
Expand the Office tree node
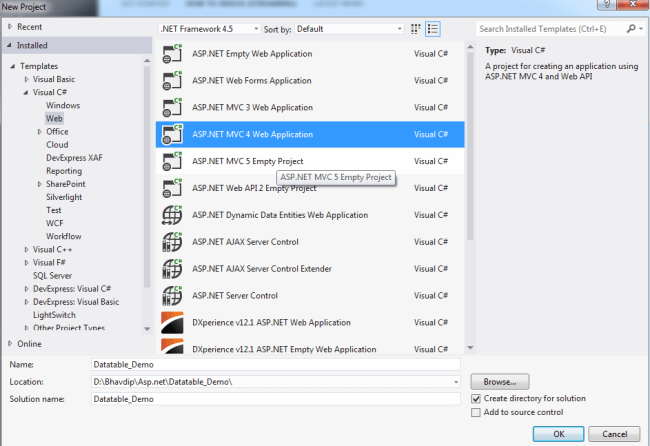tap(40, 132)
